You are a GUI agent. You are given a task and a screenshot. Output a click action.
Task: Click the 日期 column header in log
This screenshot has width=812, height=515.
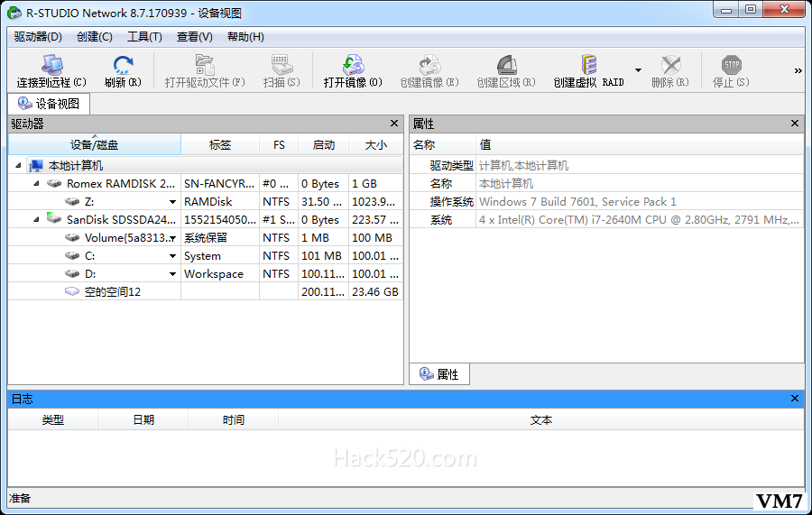pos(143,419)
